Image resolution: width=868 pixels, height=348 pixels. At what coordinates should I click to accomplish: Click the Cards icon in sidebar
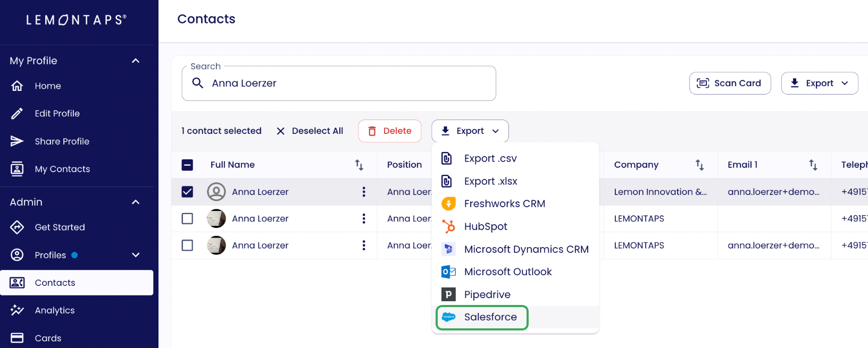(17, 338)
